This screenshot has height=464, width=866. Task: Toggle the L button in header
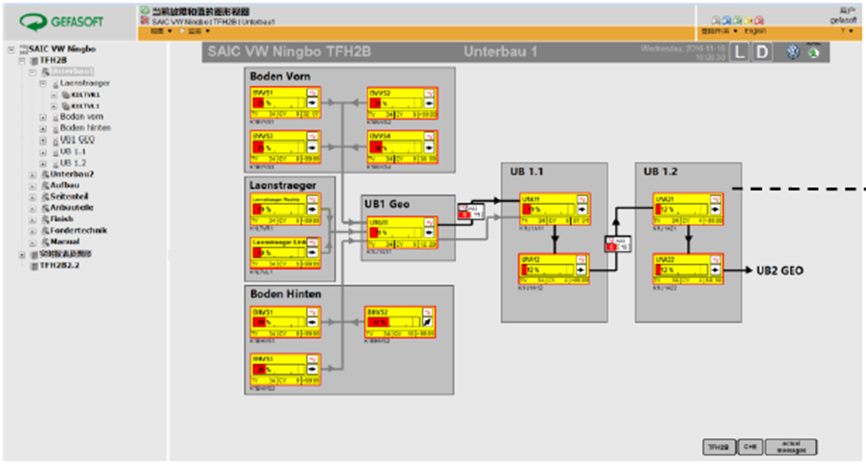(740, 52)
